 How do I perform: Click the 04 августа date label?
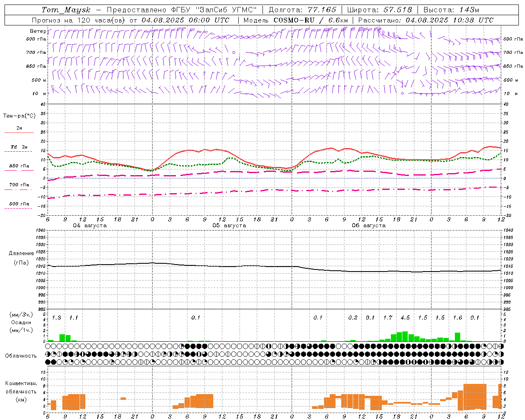pyautogui.click(x=90, y=226)
